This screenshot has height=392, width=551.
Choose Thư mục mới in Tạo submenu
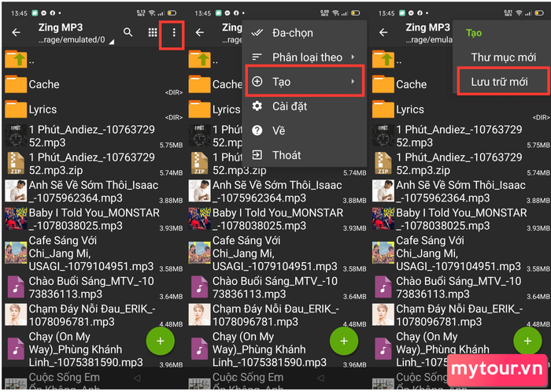coord(504,57)
